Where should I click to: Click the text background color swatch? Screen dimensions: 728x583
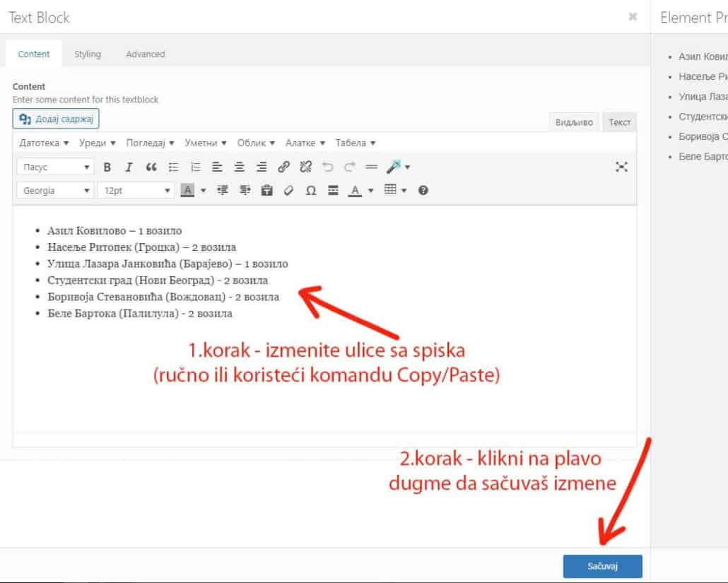pyautogui.click(x=187, y=190)
